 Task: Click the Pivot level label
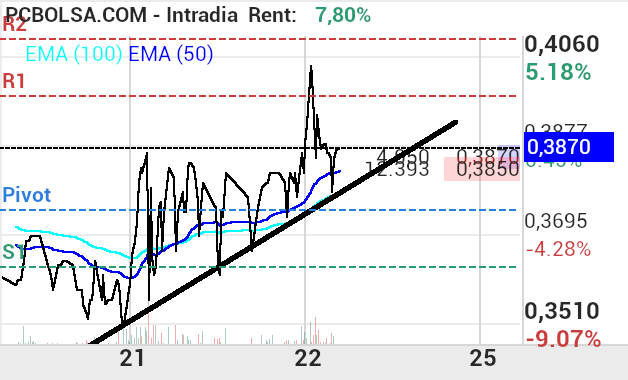click(27, 195)
